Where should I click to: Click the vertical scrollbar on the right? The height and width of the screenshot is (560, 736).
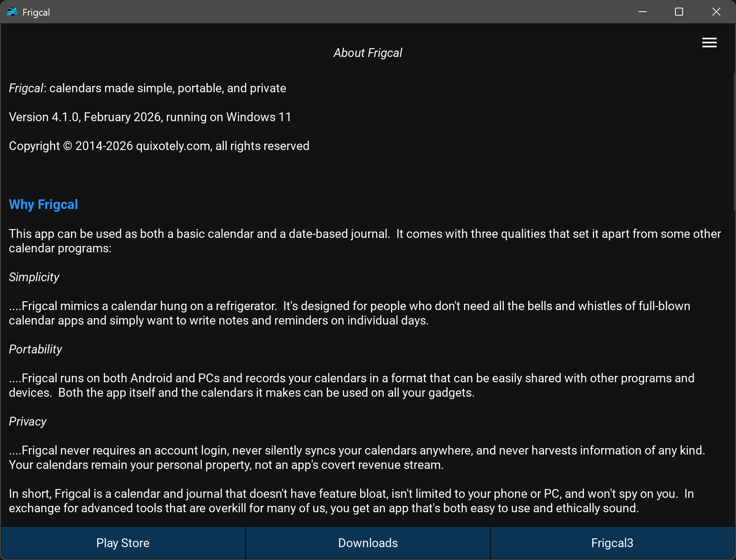(734, 140)
